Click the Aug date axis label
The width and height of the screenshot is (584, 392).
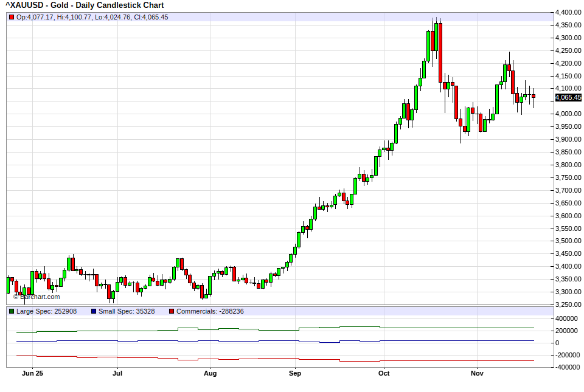[x=210, y=373]
